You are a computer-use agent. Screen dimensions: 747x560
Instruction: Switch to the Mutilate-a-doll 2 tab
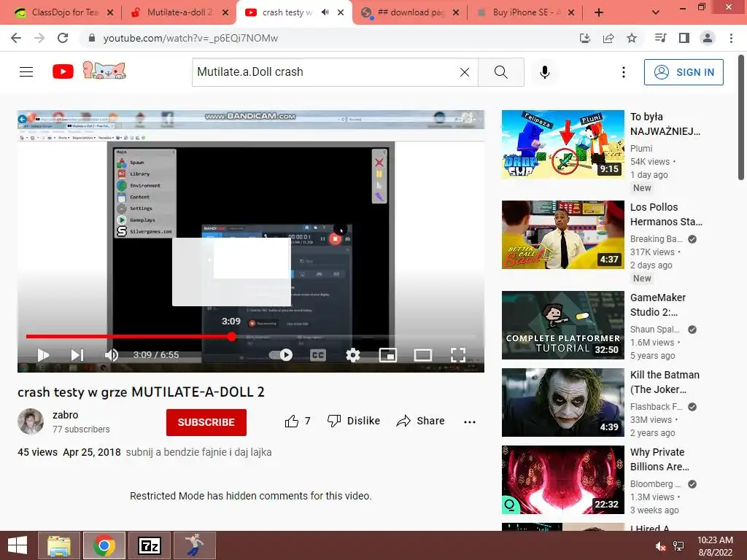click(x=179, y=12)
